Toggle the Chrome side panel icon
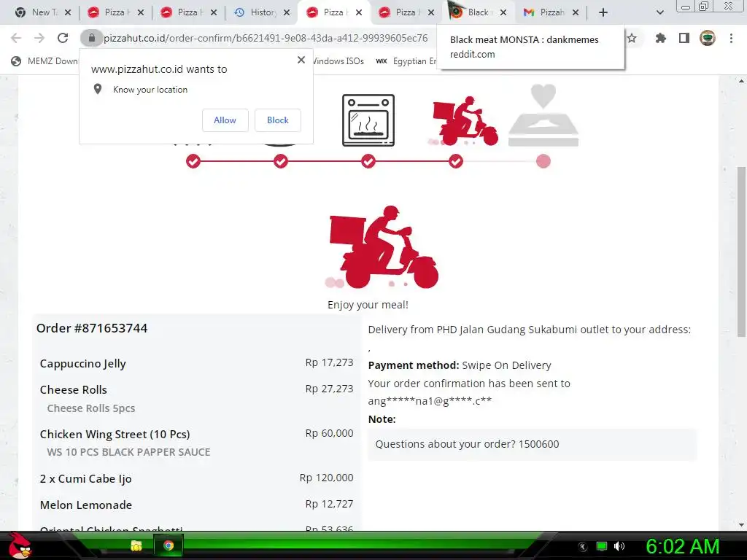 point(684,38)
